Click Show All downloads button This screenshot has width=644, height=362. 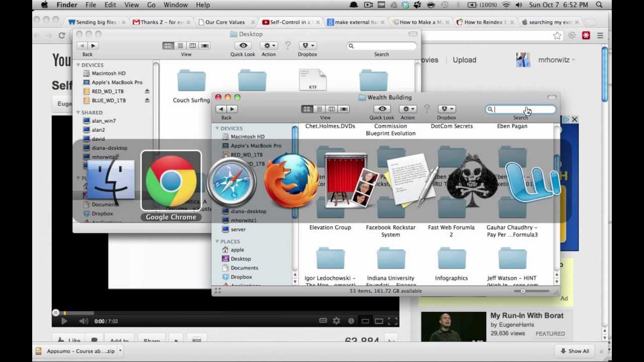tap(575, 351)
